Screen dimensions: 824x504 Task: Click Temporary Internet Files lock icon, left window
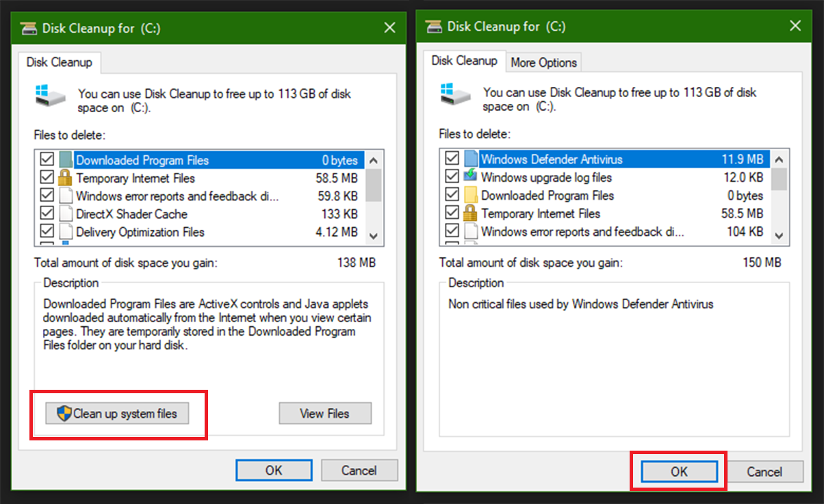click(x=65, y=178)
